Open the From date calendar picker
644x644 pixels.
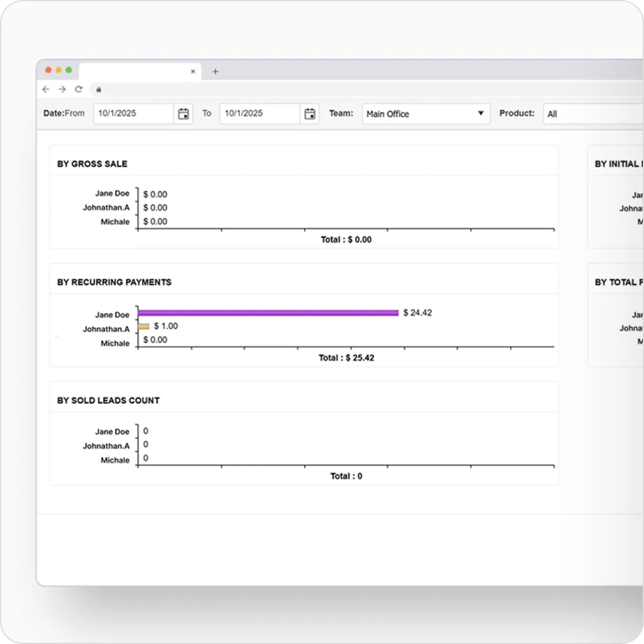(x=183, y=113)
